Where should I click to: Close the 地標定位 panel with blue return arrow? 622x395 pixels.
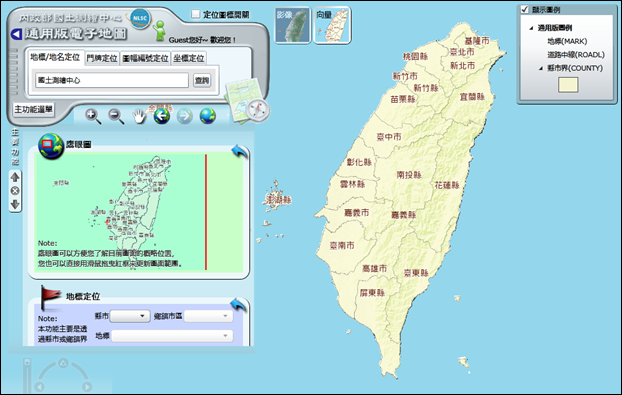click(x=239, y=305)
